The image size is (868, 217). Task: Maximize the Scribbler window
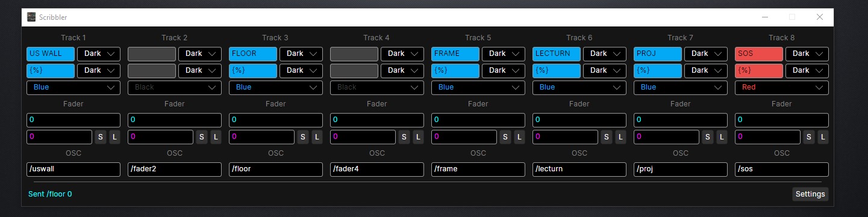click(x=792, y=17)
